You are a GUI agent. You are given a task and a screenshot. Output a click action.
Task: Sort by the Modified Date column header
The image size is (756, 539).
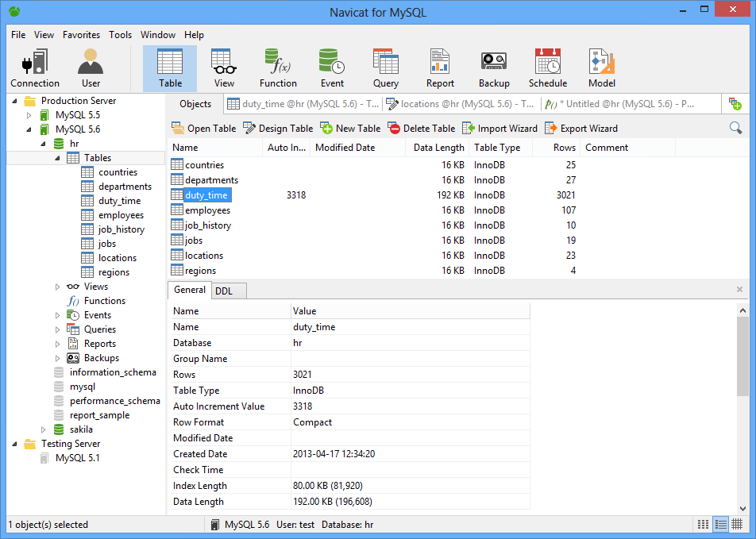point(357,148)
